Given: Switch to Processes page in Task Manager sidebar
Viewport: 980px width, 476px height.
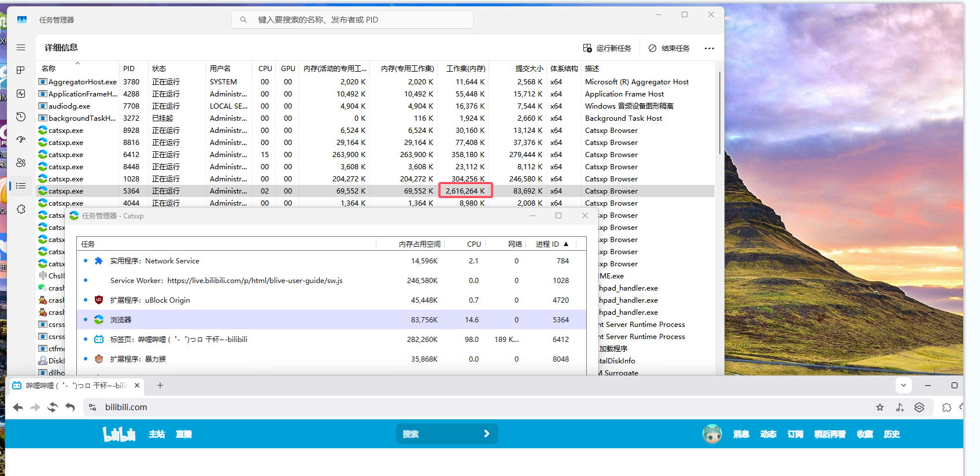Looking at the screenshot, I should point(21,70).
